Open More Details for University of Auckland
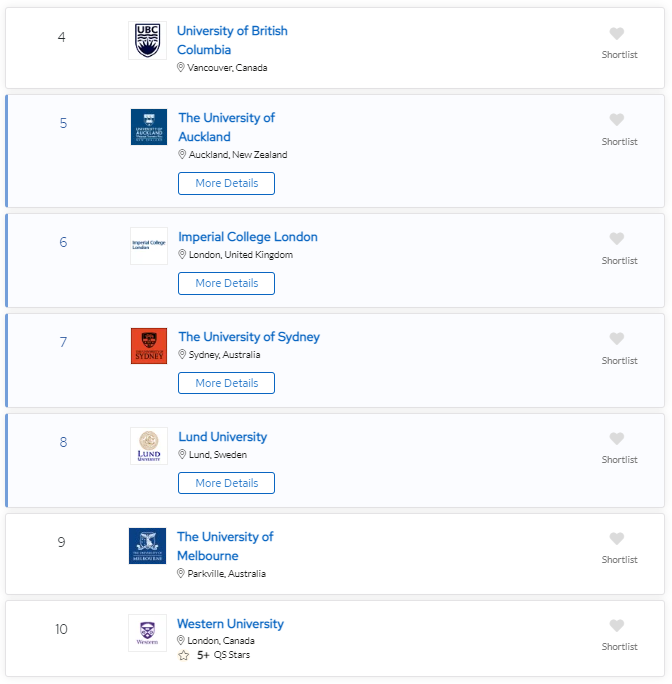The height and width of the screenshot is (684, 672). (x=226, y=183)
